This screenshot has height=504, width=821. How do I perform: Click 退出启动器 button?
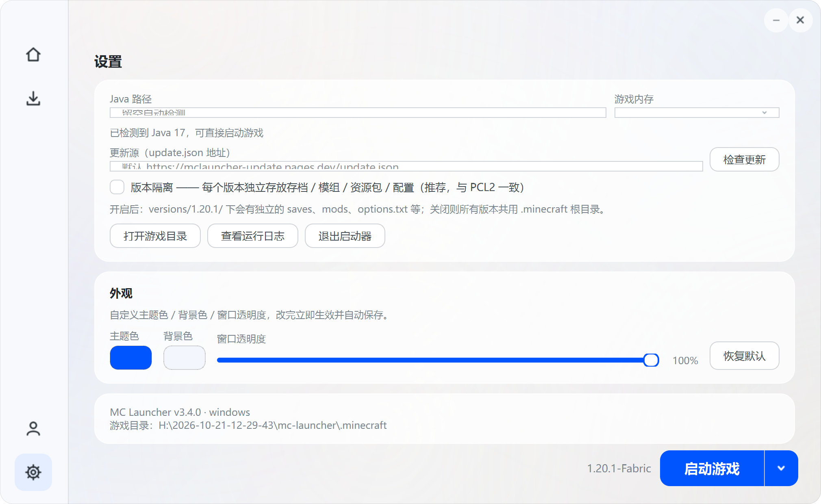coord(345,236)
